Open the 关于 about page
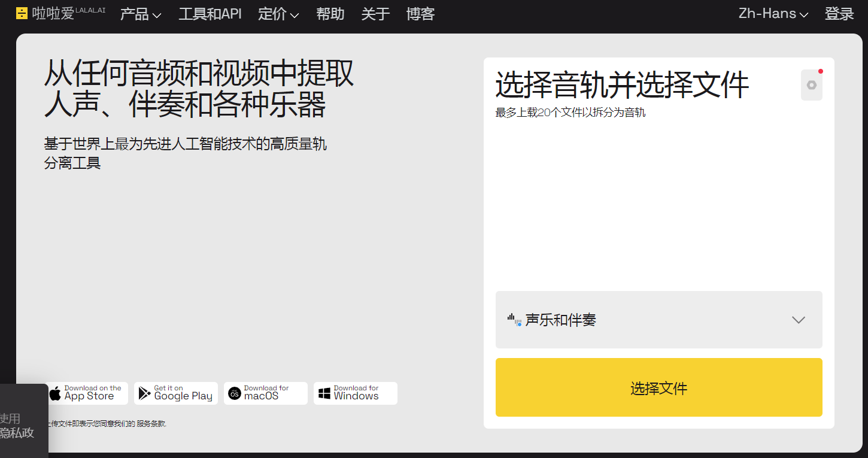The height and width of the screenshot is (458, 868). (375, 14)
